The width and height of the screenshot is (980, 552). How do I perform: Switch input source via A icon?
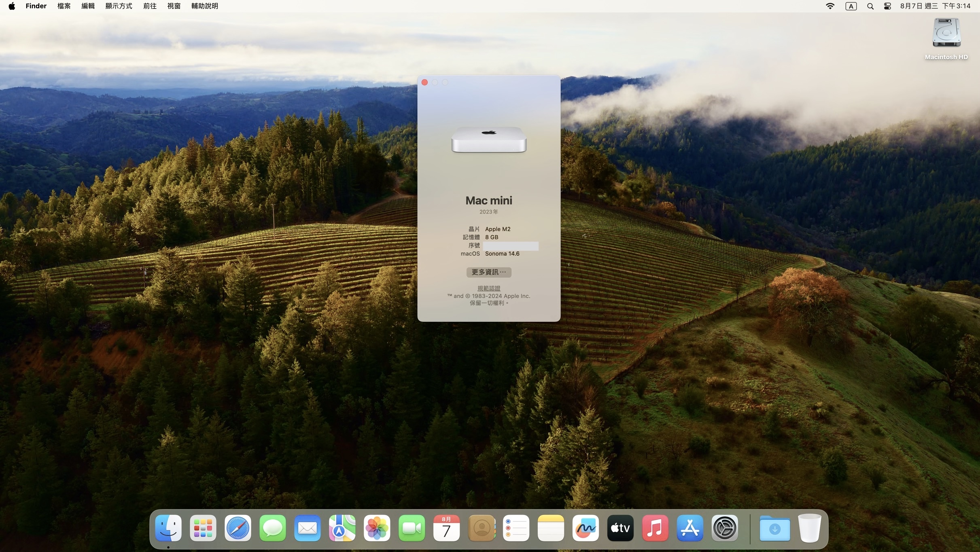(x=851, y=6)
